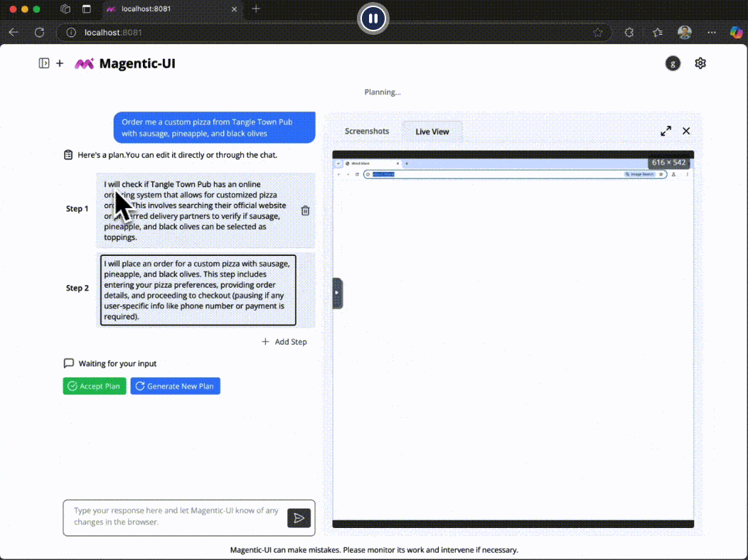748x560 pixels.
Task: Click the 'Step 1' label
Action: [x=78, y=209]
